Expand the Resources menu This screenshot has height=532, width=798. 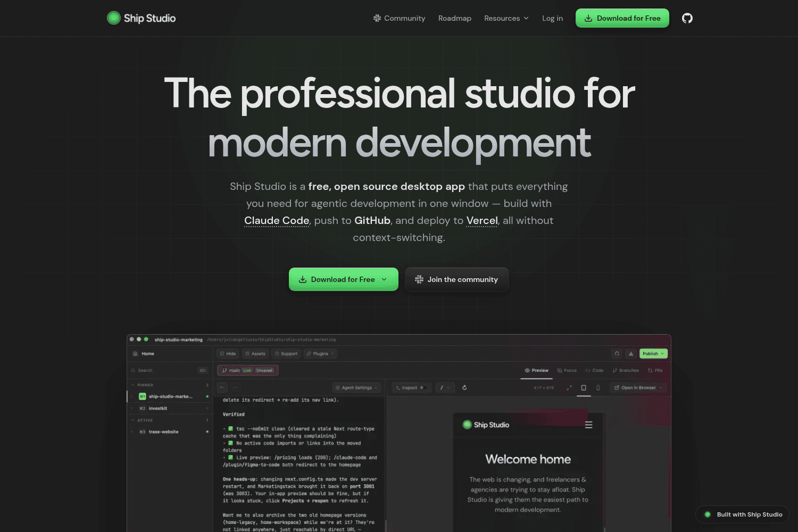[x=506, y=18]
